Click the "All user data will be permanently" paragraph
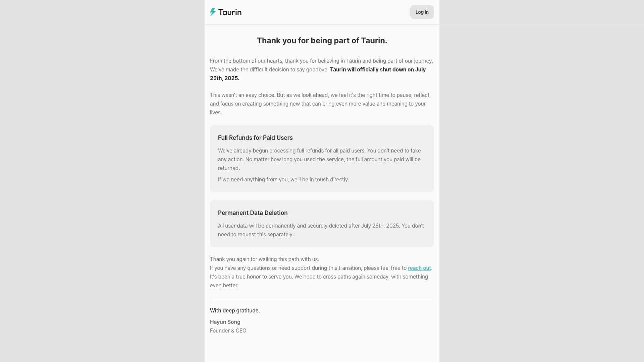The width and height of the screenshot is (644, 362). click(x=321, y=230)
